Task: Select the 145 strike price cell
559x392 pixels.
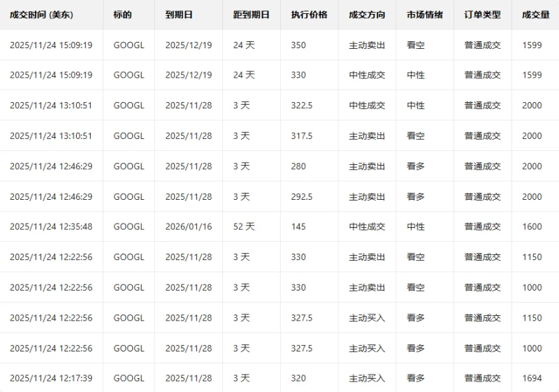Action: [x=298, y=226]
